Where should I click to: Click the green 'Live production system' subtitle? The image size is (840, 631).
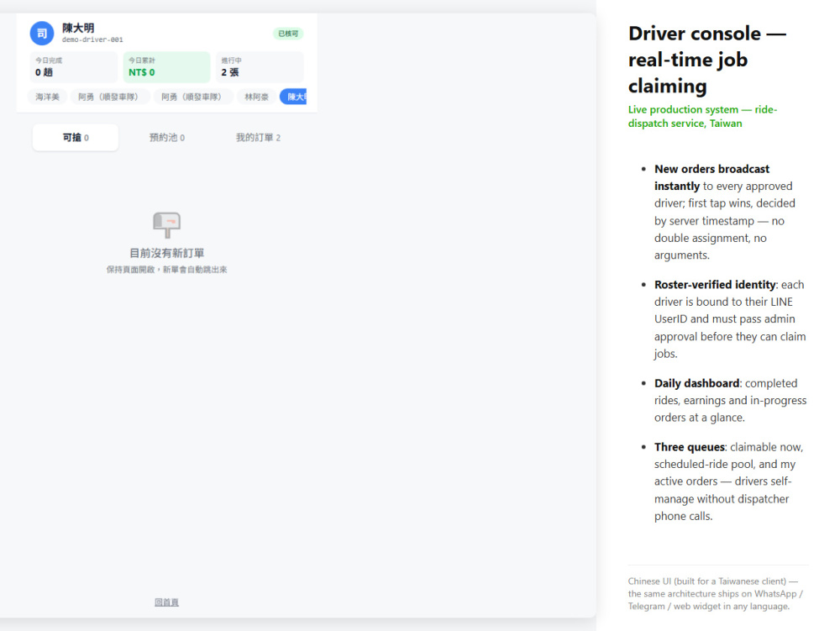tap(702, 116)
